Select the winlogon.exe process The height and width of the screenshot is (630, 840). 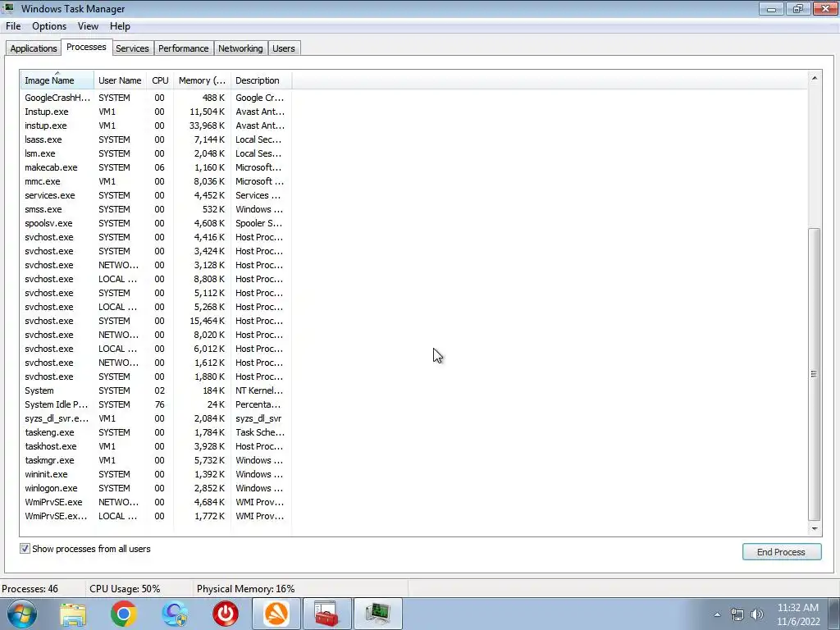(156, 488)
